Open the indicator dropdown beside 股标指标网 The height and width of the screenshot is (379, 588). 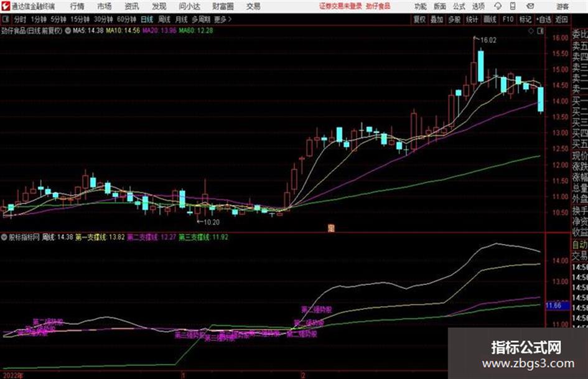4,237
